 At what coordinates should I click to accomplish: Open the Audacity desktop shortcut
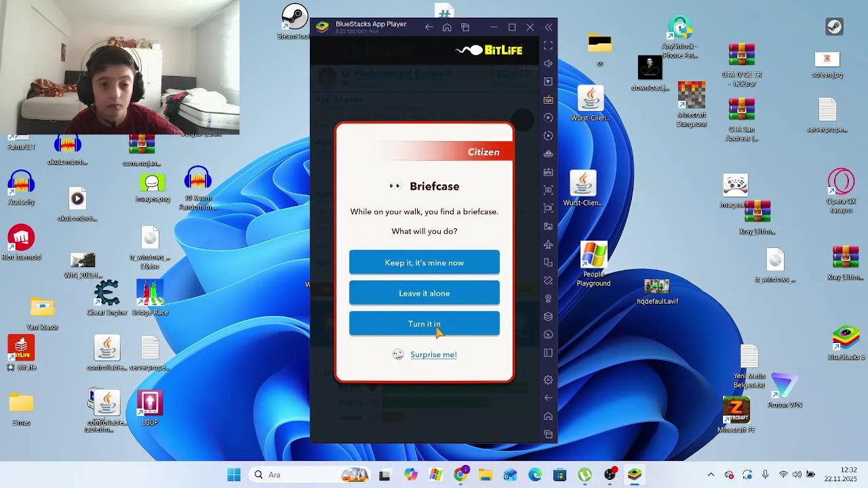[x=22, y=188]
